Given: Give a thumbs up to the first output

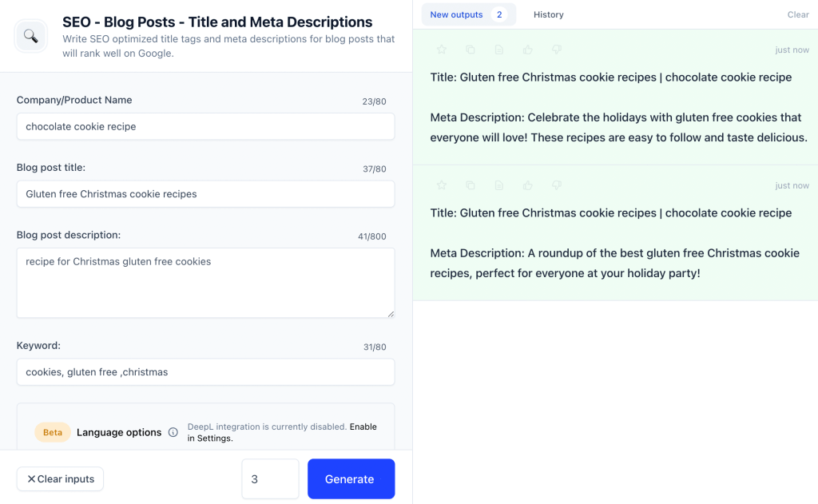Looking at the screenshot, I should 527,50.
